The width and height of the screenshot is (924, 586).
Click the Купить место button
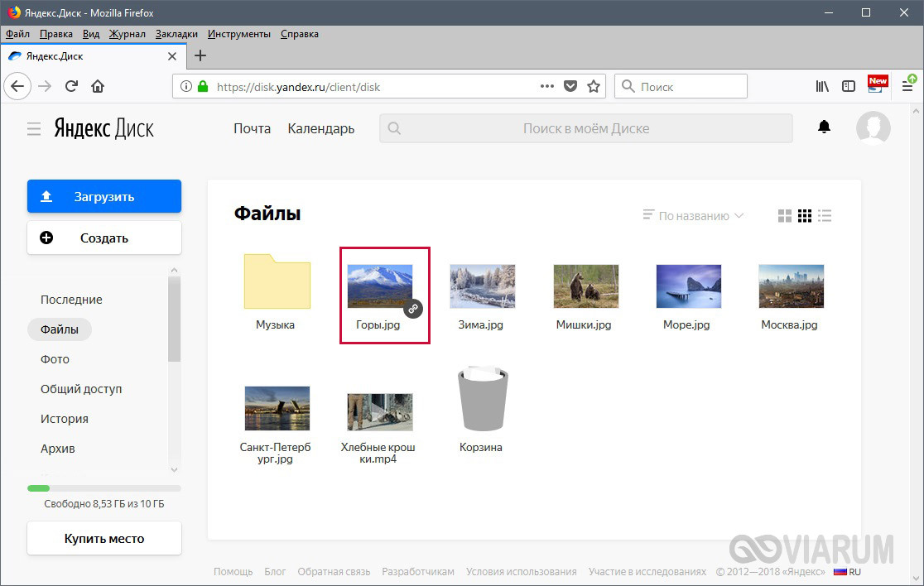[x=104, y=538]
